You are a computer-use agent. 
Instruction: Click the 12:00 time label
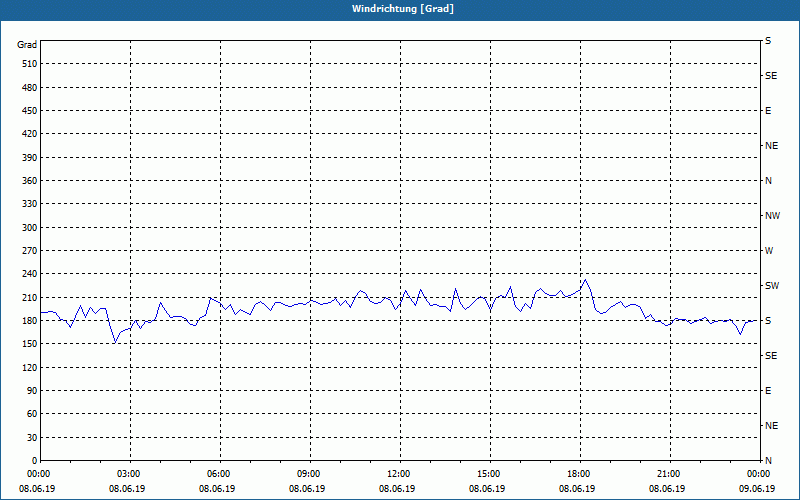397,474
